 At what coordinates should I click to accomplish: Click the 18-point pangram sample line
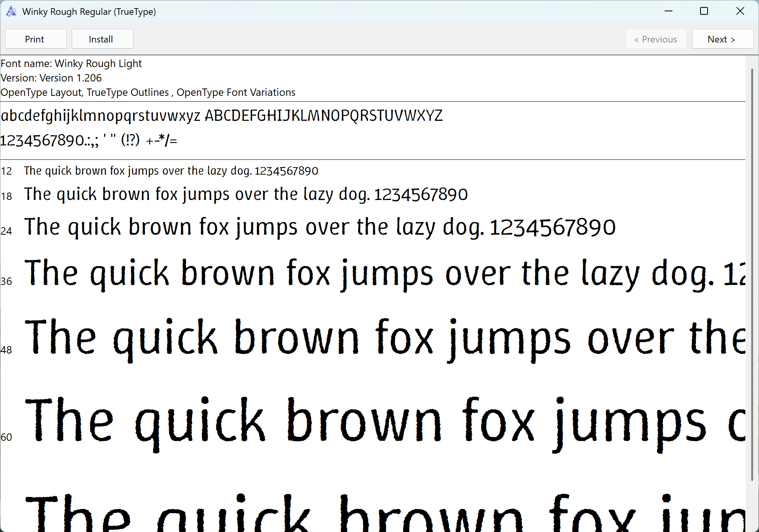246,194
